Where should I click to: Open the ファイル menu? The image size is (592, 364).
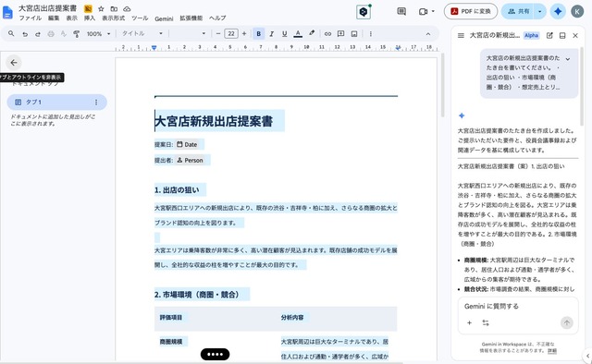pos(31,18)
